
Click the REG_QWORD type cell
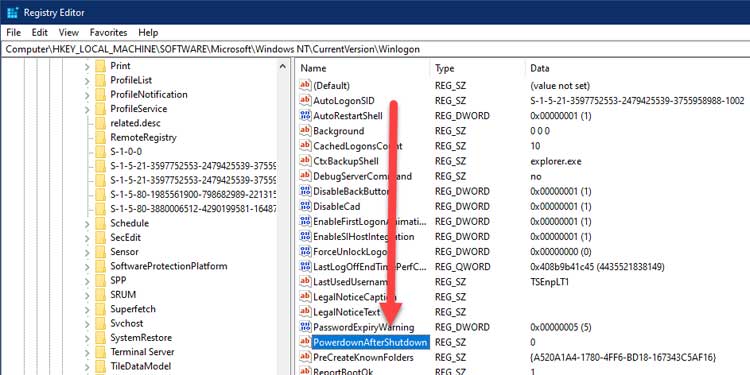tap(462, 266)
